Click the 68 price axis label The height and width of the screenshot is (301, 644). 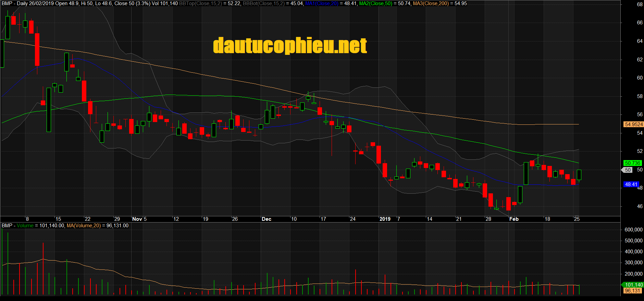[x=640, y=4]
